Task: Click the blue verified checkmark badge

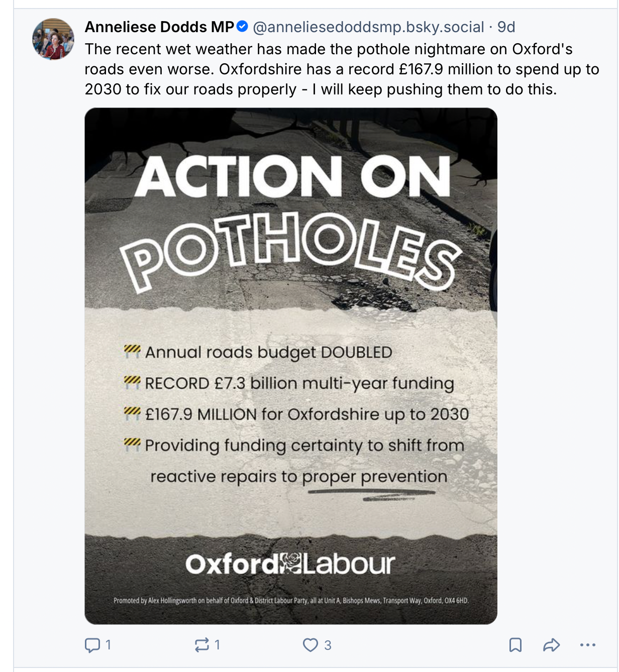Action: click(x=242, y=27)
